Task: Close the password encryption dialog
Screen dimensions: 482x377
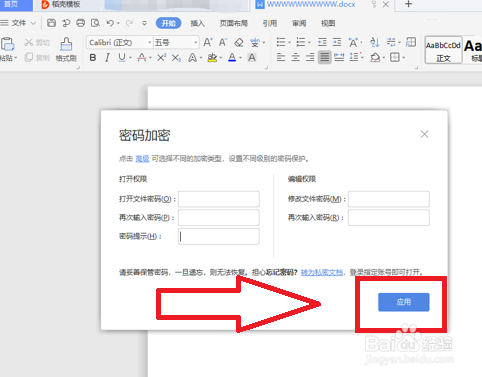Action: (x=424, y=134)
